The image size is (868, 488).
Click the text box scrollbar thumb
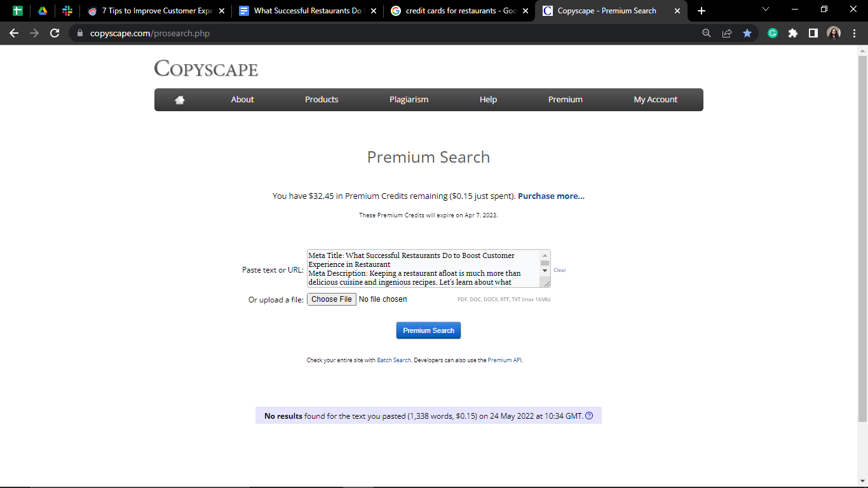click(x=545, y=262)
